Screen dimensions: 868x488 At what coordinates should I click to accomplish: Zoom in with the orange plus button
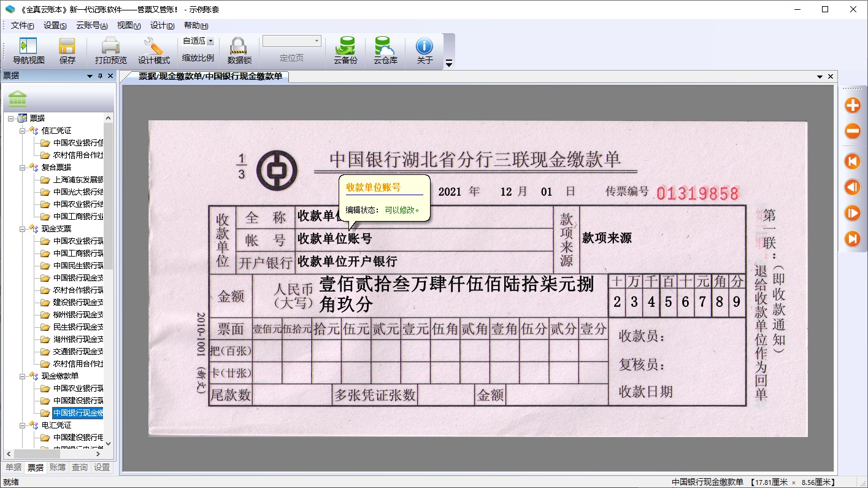click(x=853, y=106)
